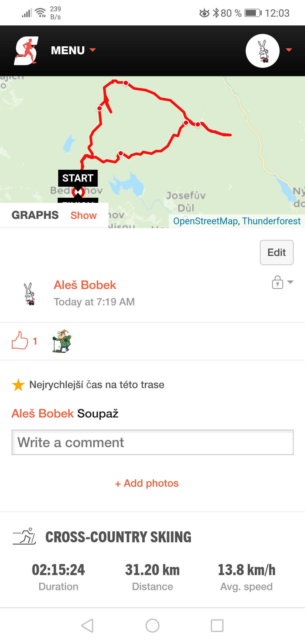The width and height of the screenshot is (305, 644).
Task: Click the Edit button
Action: point(277,253)
